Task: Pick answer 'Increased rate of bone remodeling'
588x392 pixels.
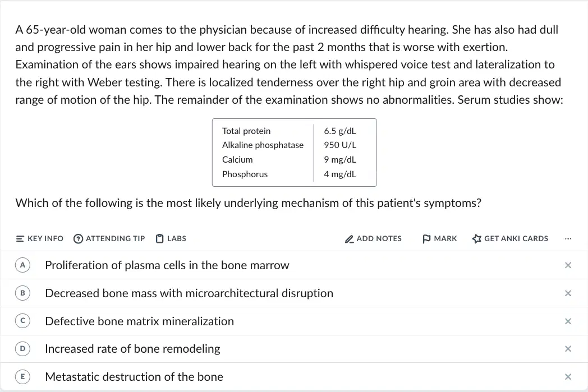Action: [132, 349]
